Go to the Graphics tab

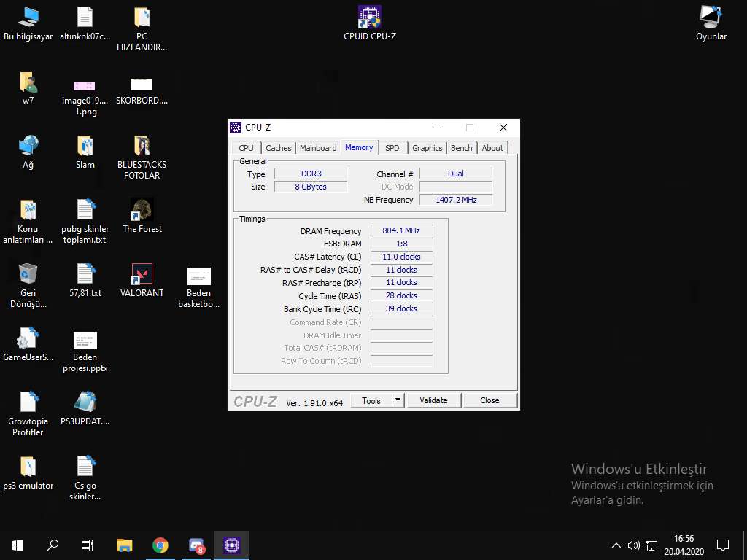tap(427, 148)
